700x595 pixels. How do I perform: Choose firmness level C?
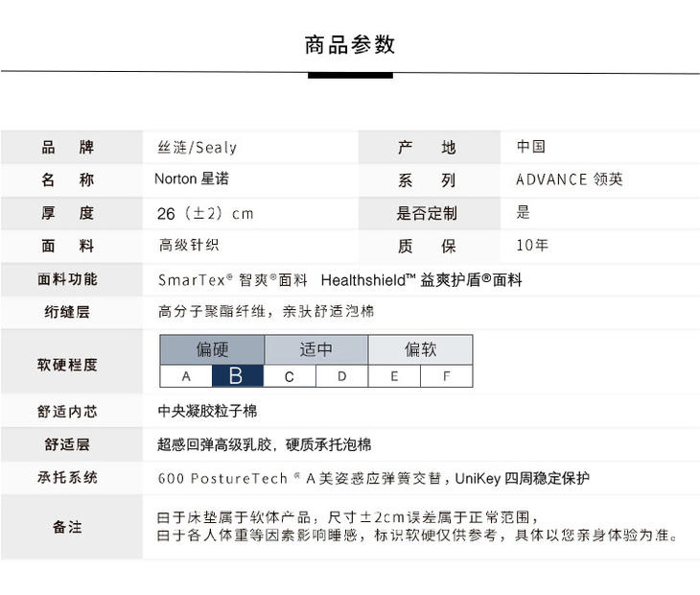coord(290,376)
